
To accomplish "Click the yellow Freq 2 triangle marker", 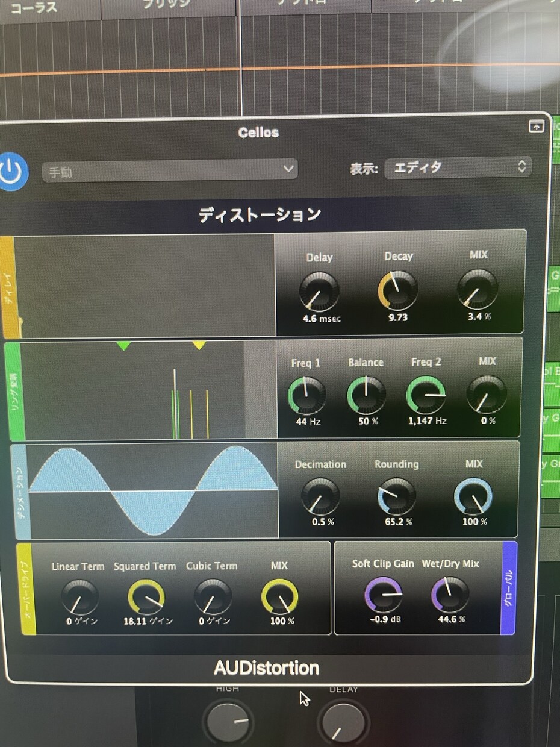I will [x=199, y=345].
